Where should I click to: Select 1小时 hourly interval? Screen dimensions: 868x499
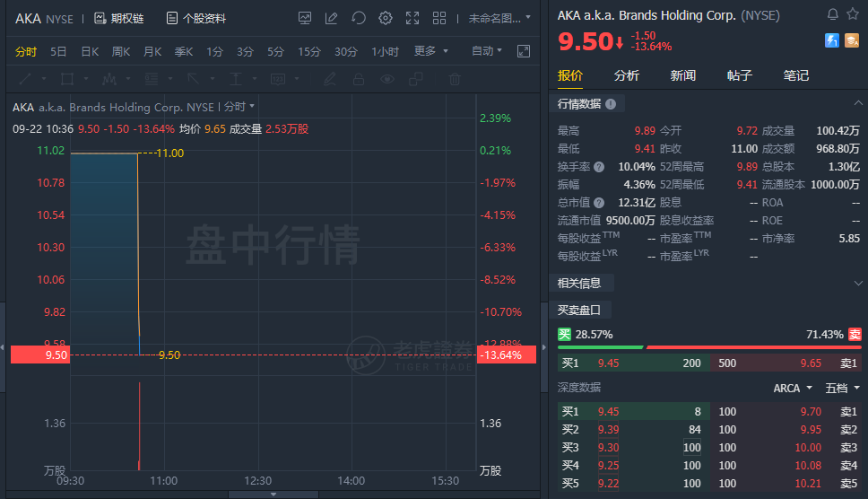click(x=385, y=51)
